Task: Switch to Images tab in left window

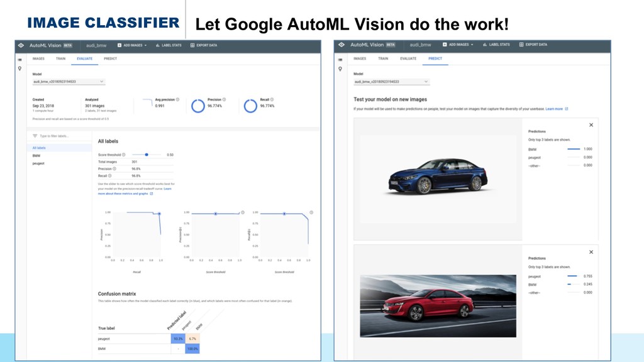Action: point(38,58)
